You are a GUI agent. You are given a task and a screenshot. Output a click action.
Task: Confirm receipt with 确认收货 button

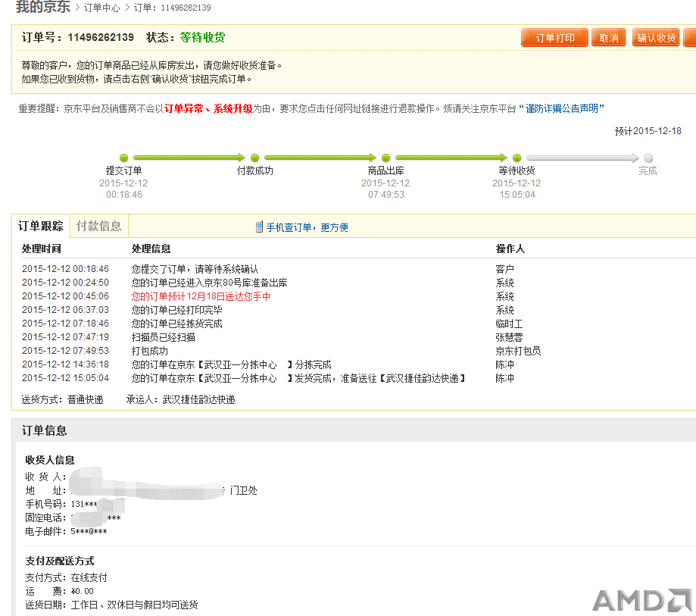(656, 38)
